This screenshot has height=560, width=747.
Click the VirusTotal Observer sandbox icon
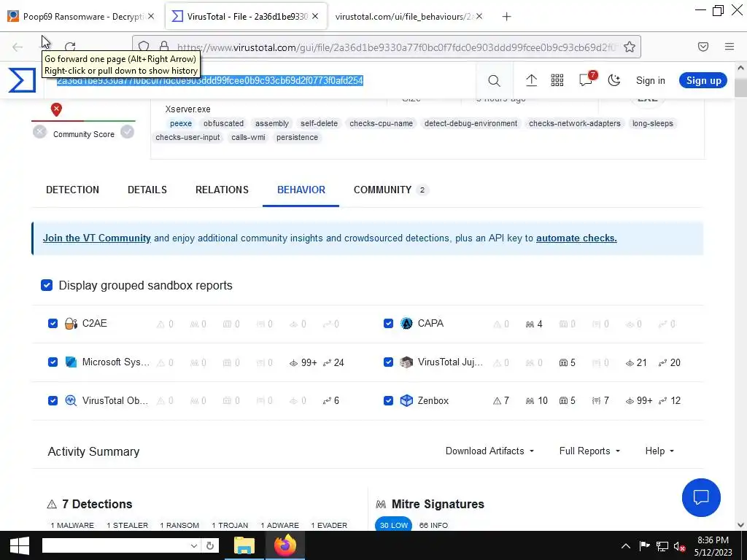pos(71,400)
